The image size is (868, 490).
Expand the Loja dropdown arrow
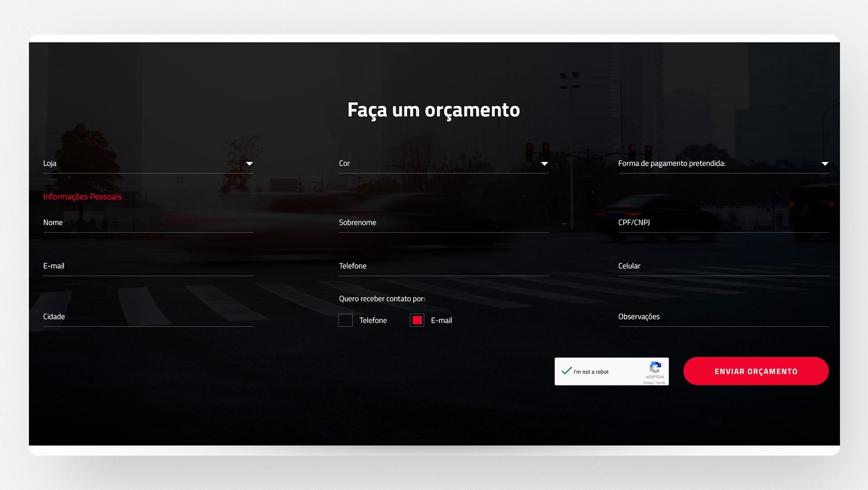pos(249,164)
